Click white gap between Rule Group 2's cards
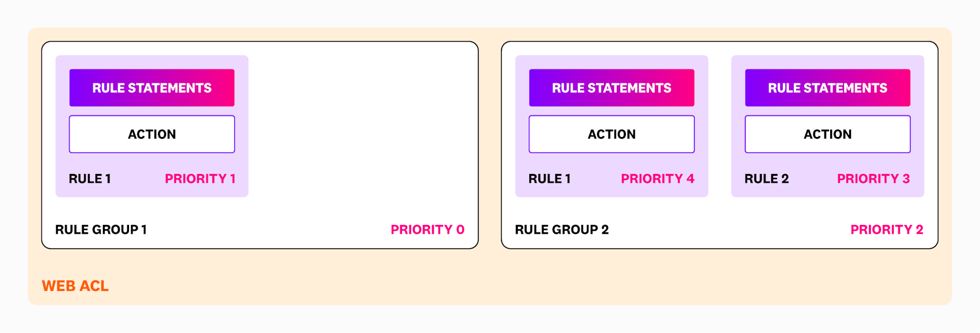The width and height of the screenshot is (980, 333). click(720, 127)
